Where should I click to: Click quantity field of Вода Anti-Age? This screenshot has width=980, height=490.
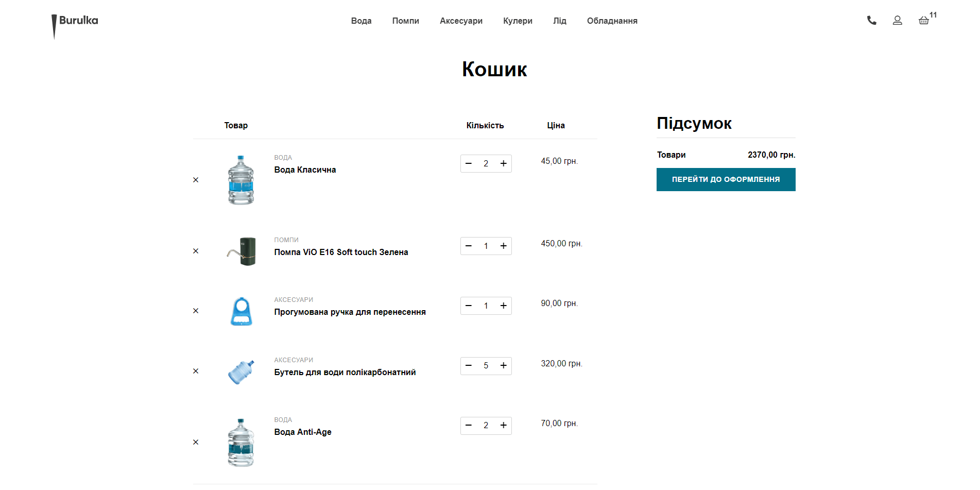486,425
